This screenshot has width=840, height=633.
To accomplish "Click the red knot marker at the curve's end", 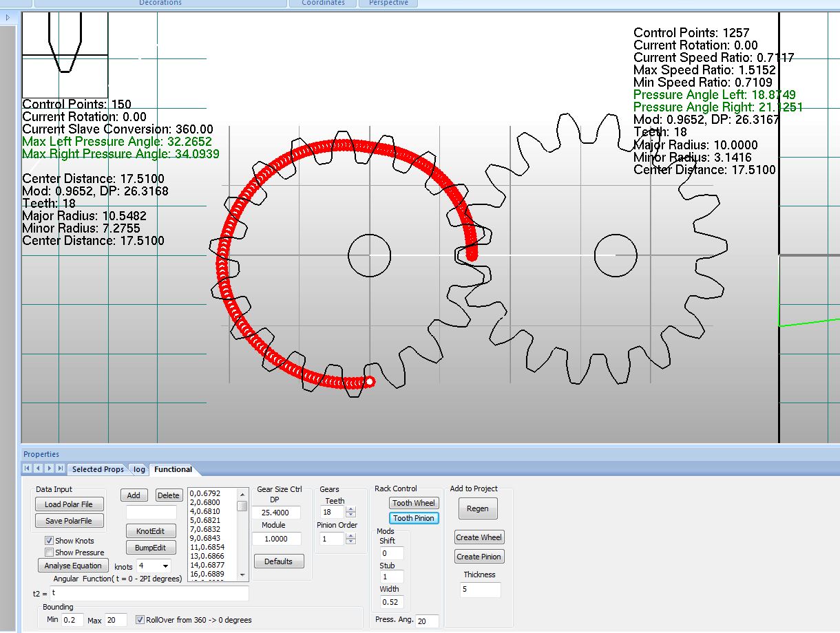I will [369, 381].
